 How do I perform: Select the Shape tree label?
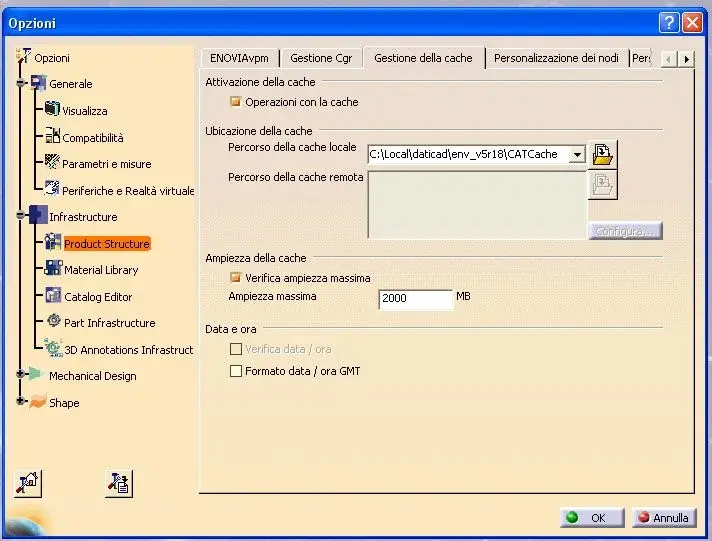pos(64,403)
